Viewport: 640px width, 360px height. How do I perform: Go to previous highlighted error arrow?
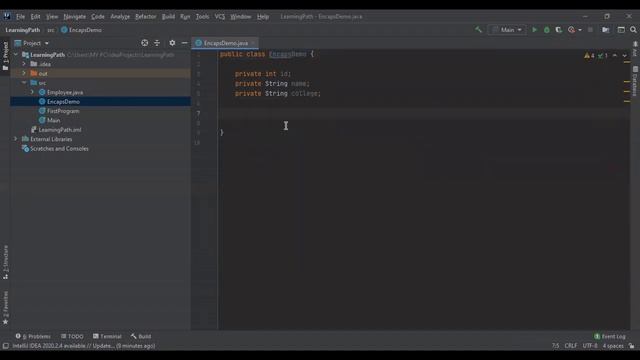[615, 56]
